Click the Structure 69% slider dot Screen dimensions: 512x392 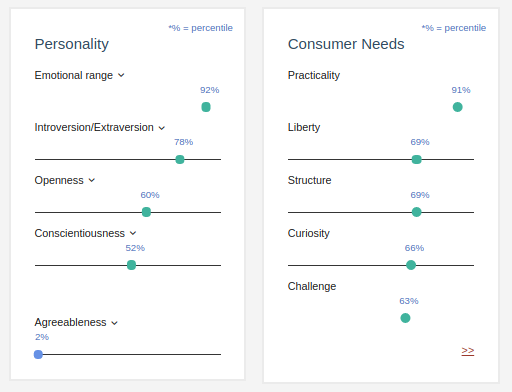417,212
